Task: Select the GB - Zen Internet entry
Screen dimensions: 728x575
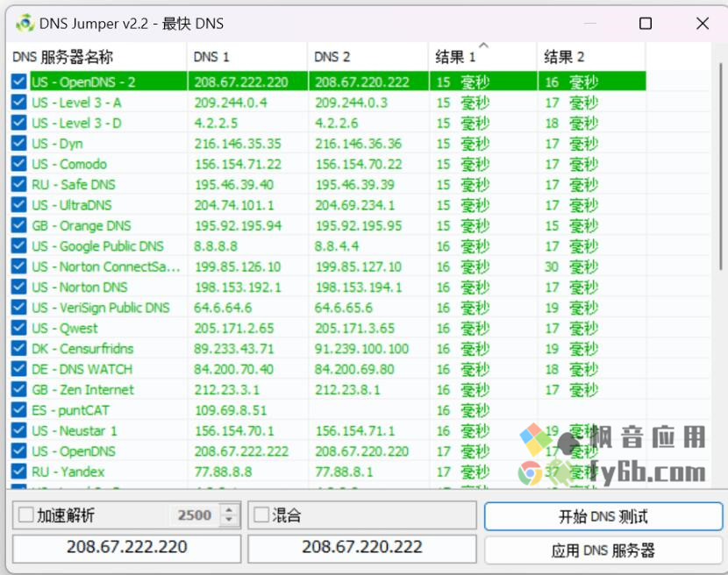Action: 82,389
